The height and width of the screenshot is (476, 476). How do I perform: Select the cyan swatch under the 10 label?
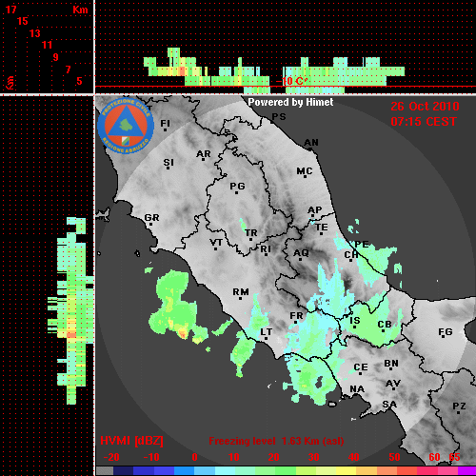tap(226, 471)
